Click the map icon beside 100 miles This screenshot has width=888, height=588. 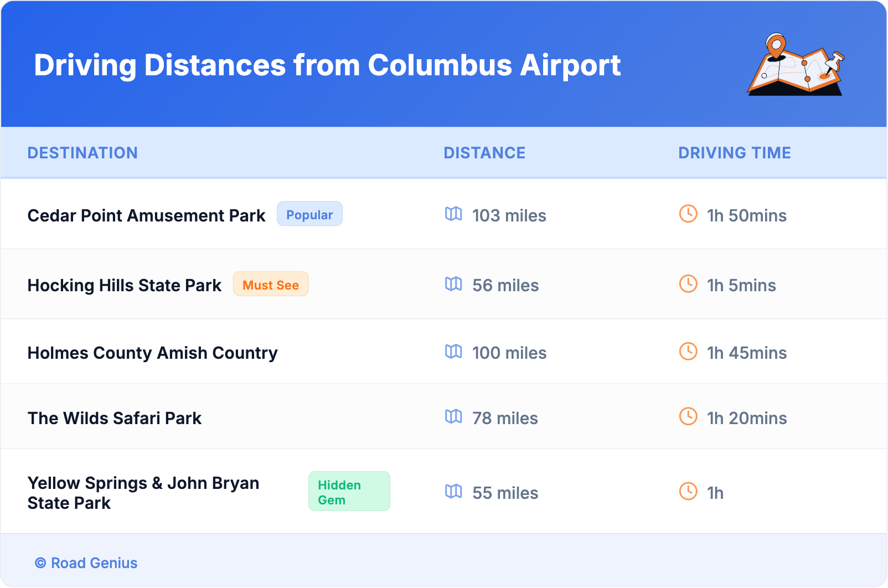[x=453, y=352]
